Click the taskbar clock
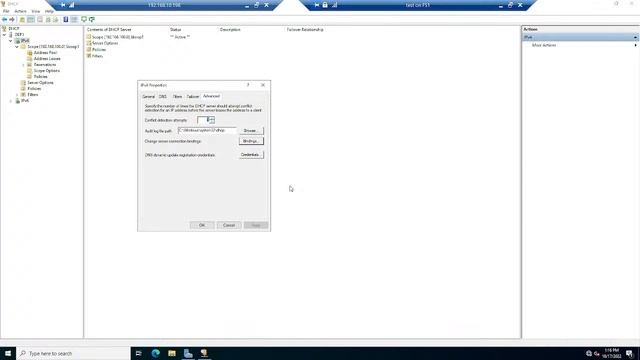This screenshot has width=640, height=360. pyautogui.click(x=612, y=353)
